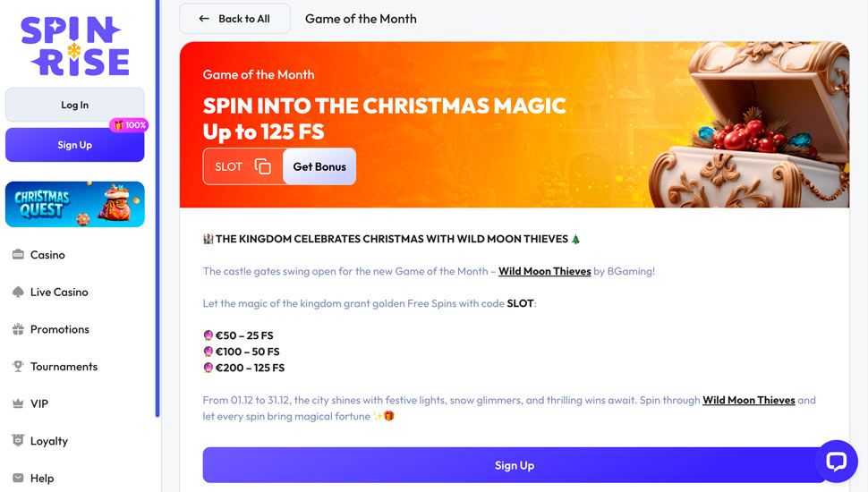Open Wild Moon Thieves link in last paragraph
This screenshot has width=868, height=492.
coord(748,400)
